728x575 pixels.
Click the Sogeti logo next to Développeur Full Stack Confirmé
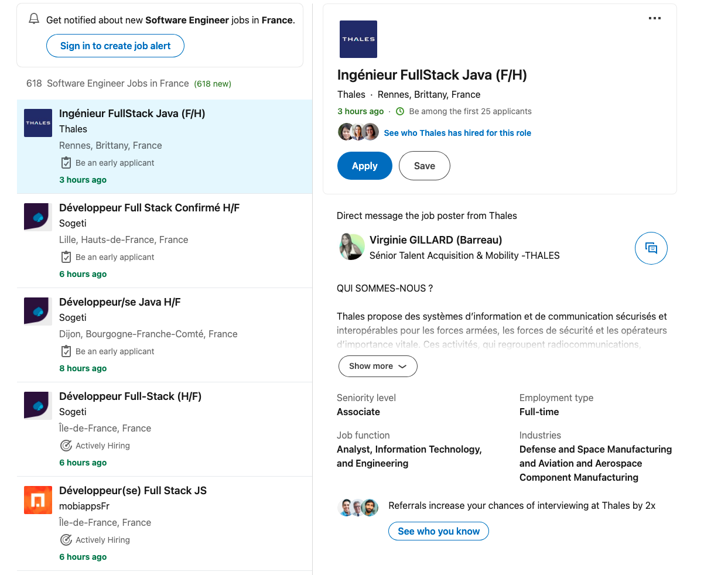pyautogui.click(x=37, y=217)
